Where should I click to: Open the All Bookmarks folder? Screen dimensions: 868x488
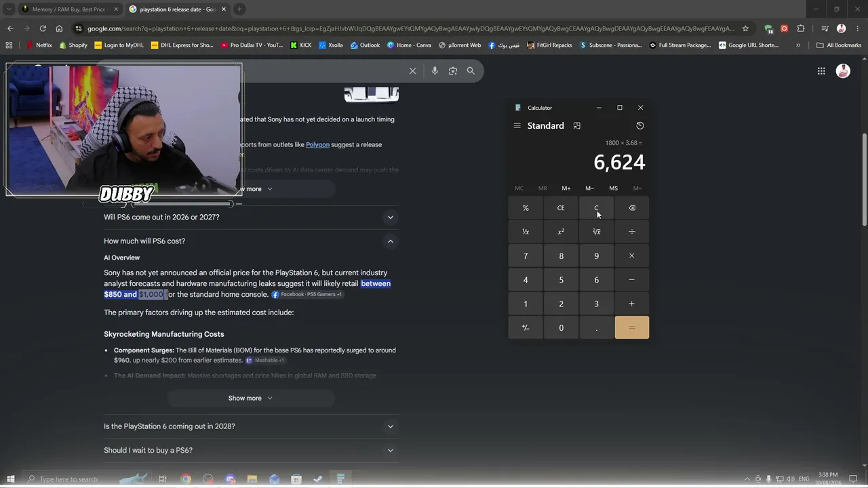839,45
